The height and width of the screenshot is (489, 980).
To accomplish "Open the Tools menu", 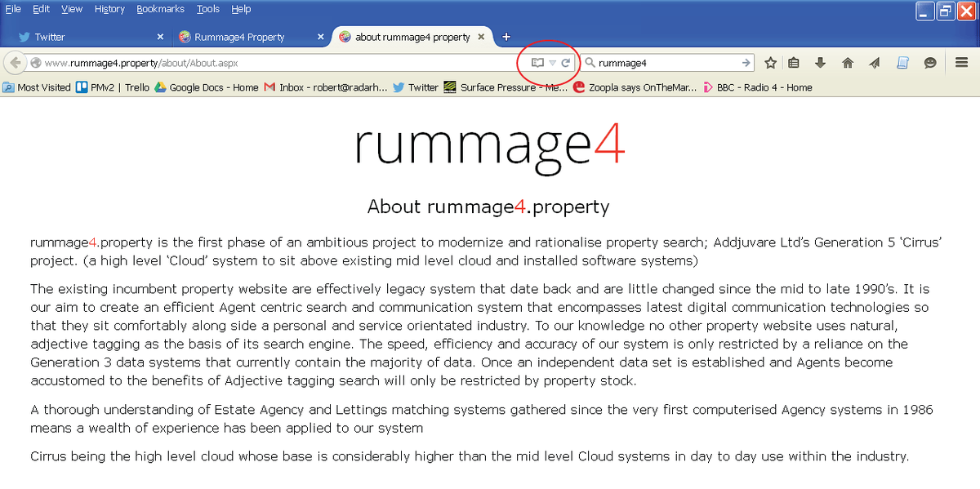I will point(208,9).
